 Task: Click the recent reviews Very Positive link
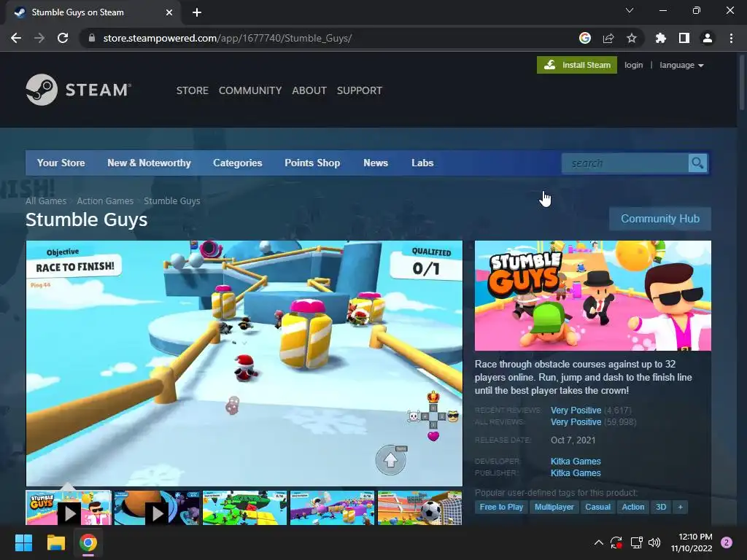[x=576, y=411]
